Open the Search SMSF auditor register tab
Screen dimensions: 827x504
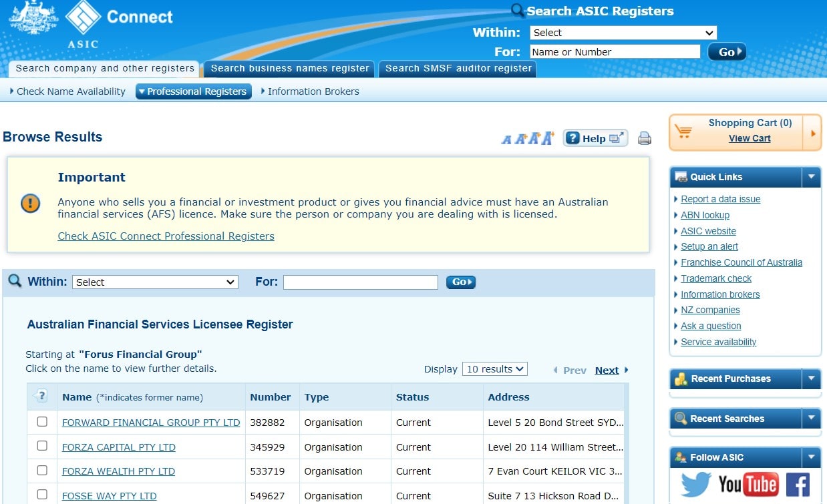coord(458,68)
